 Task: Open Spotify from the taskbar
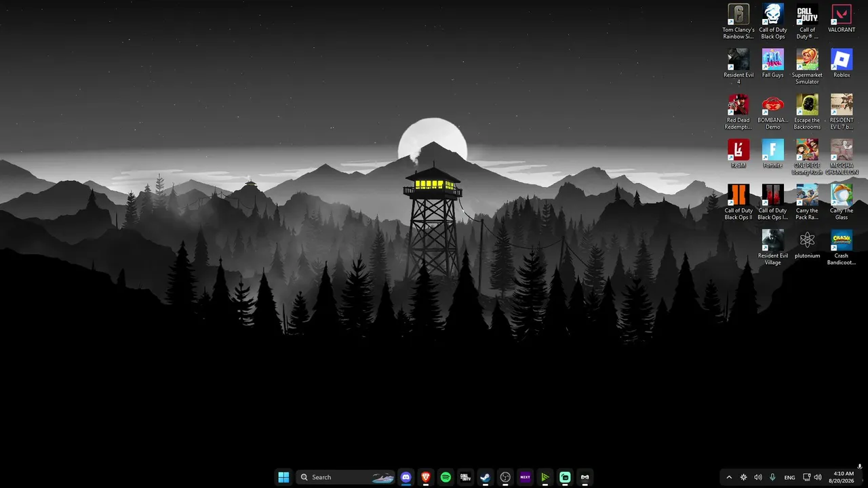446,477
